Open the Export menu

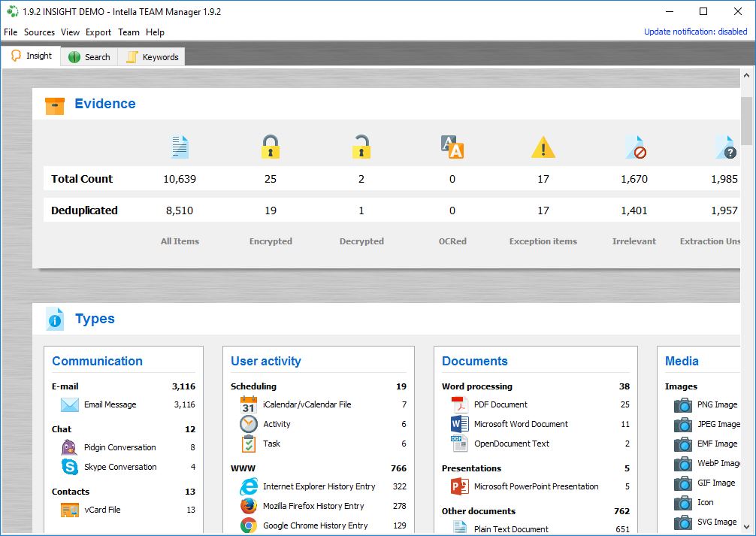(98, 32)
